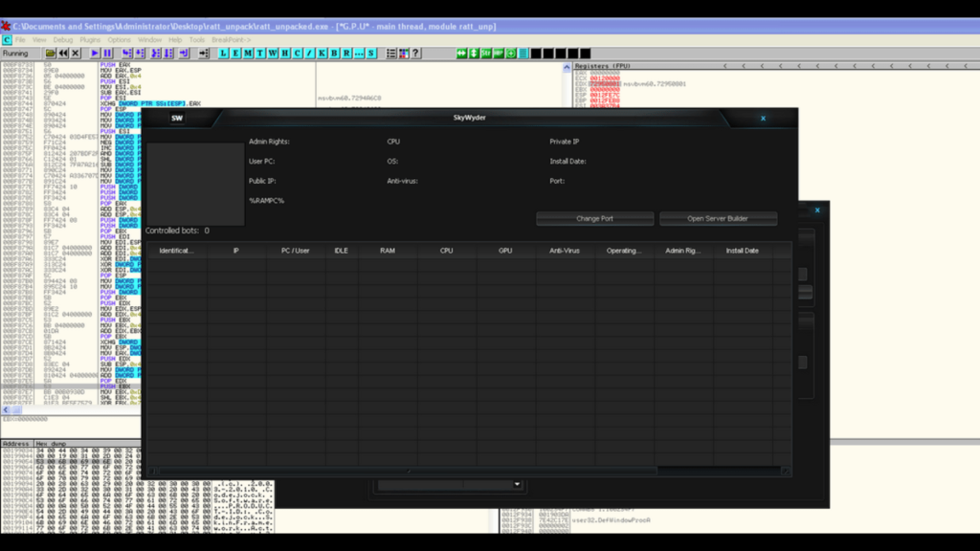Open the OllyDbg File menu
The height and width of the screenshot is (551, 980).
click(x=21, y=40)
